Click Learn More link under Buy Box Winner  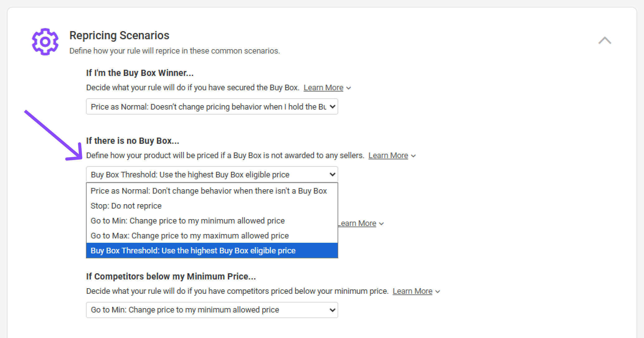323,88
